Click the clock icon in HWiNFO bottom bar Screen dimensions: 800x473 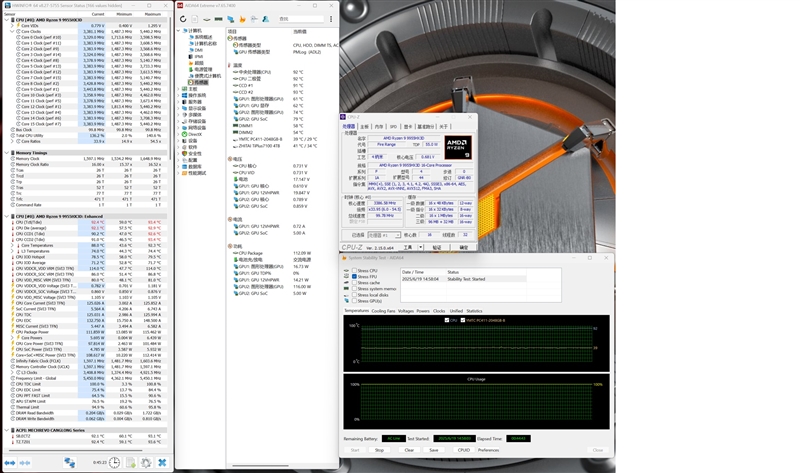pos(116,463)
